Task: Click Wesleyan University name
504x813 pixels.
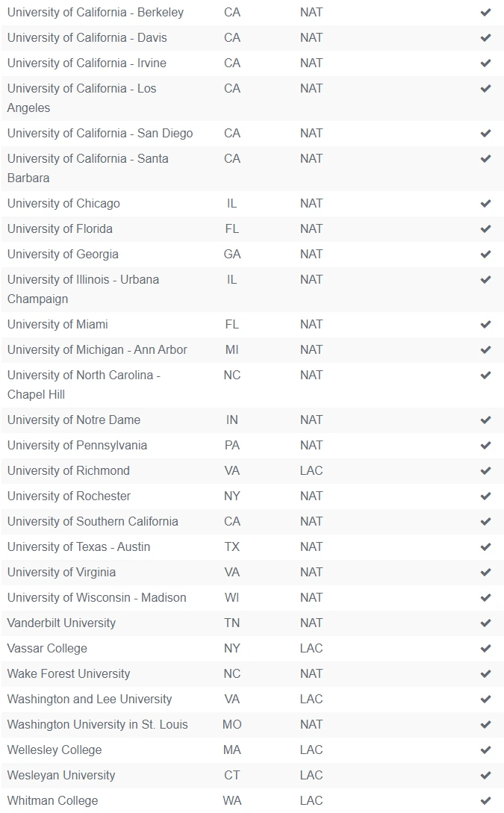Action: coord(61,775)
